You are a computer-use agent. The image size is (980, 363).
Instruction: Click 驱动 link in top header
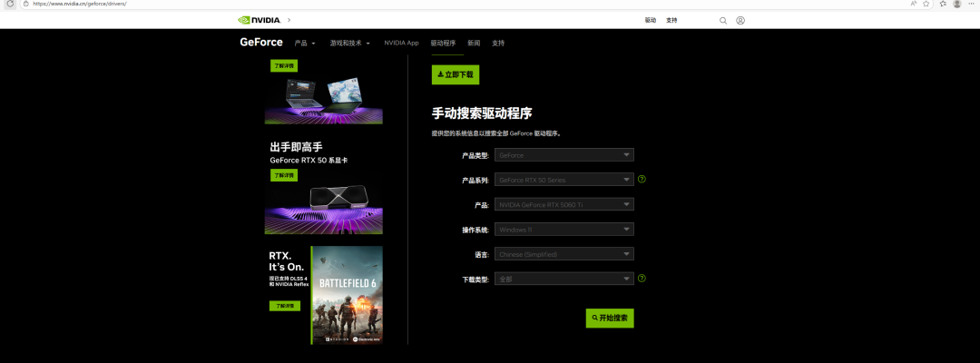(651, 21)
